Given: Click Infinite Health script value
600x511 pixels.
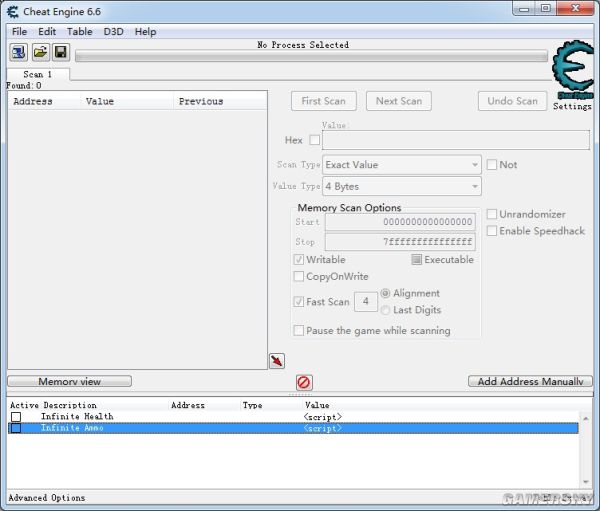Looking at the screenshot, I should 323,417.
